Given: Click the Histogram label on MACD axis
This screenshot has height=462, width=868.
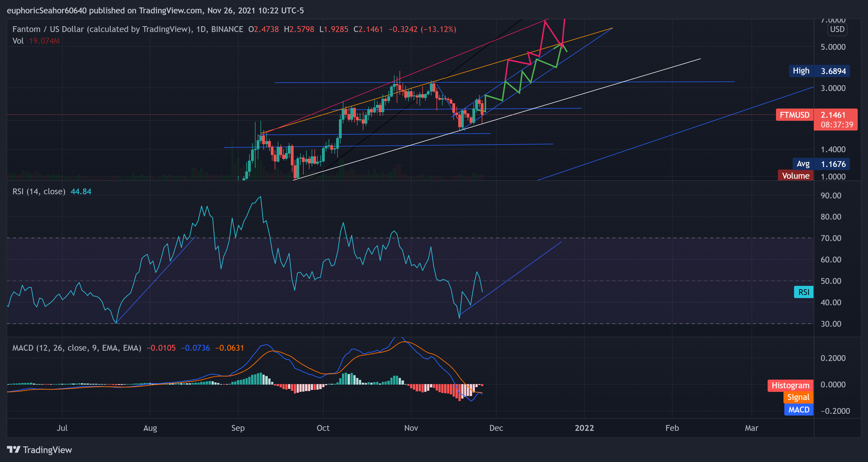Looking at the screenshot, I should [790, 385].
